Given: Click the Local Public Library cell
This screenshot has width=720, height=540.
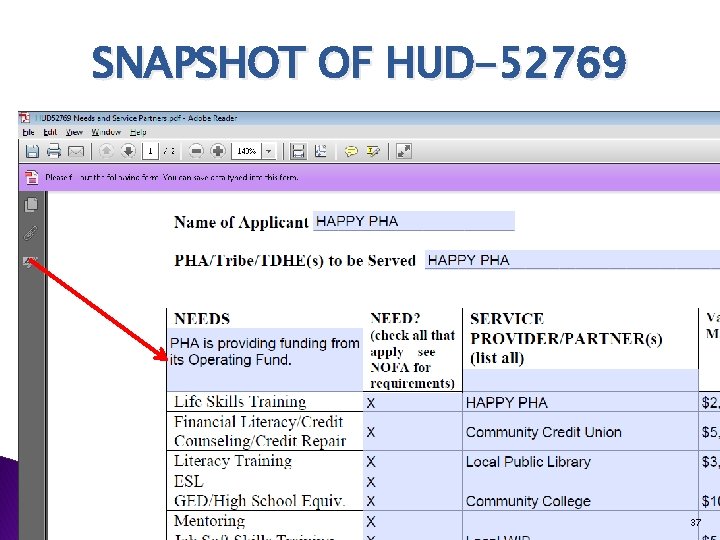Looking at the screenshot, I should click(580, 461).
